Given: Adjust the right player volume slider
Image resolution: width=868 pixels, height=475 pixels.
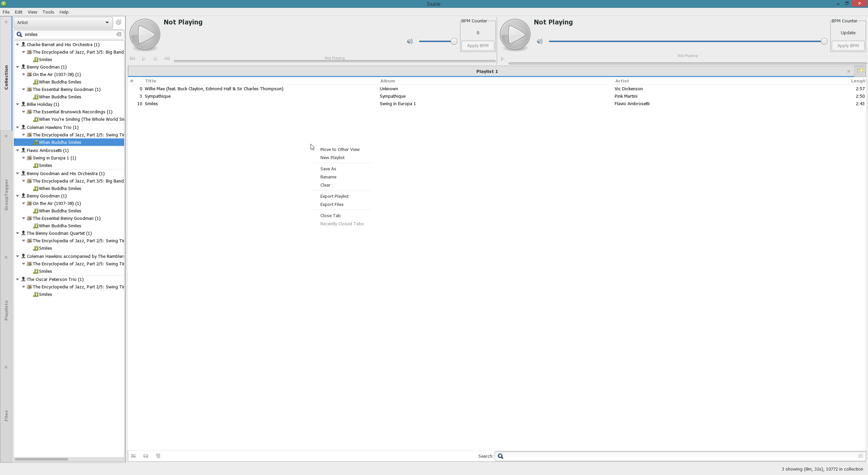Looking at the screenshot, I should click(x=688, y=41).
